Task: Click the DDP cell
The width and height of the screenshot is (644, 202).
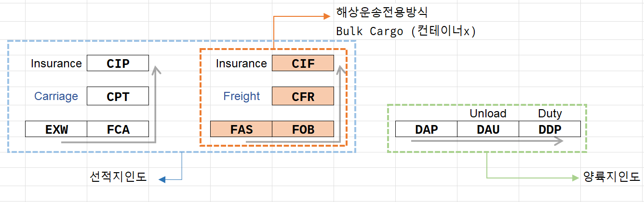Action: (550, 129)
